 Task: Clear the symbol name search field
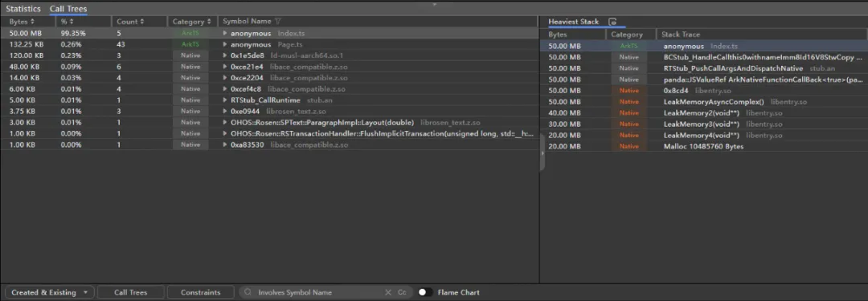pos(388,292)
